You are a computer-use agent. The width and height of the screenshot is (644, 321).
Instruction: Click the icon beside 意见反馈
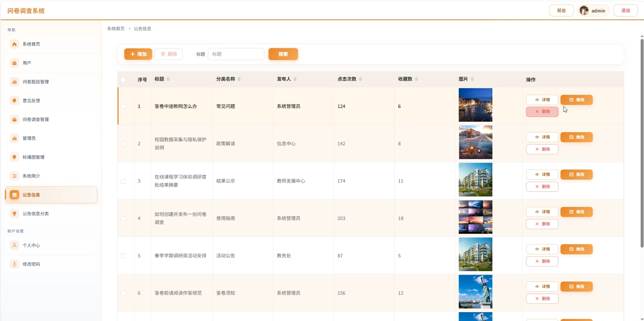[15, 101]
